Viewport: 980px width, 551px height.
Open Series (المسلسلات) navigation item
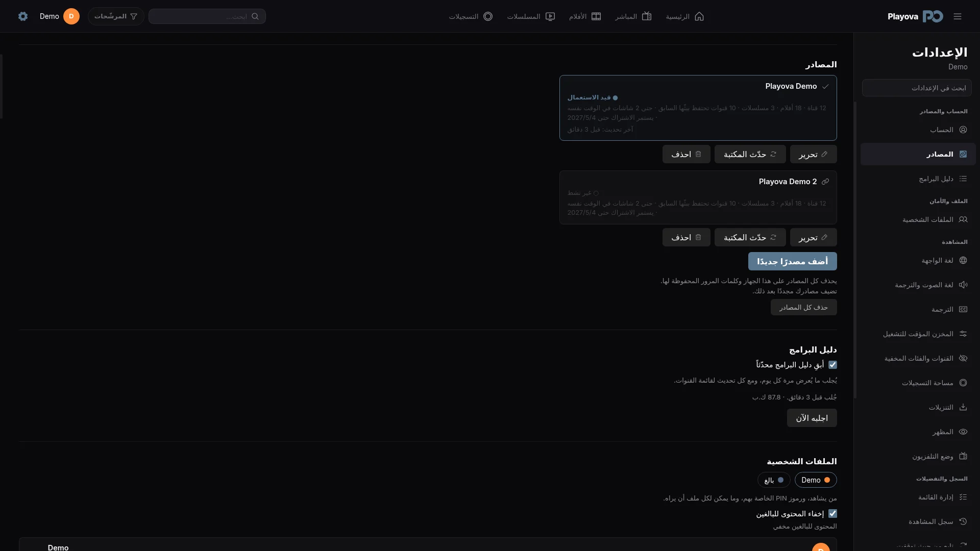[x=531, y=16]
